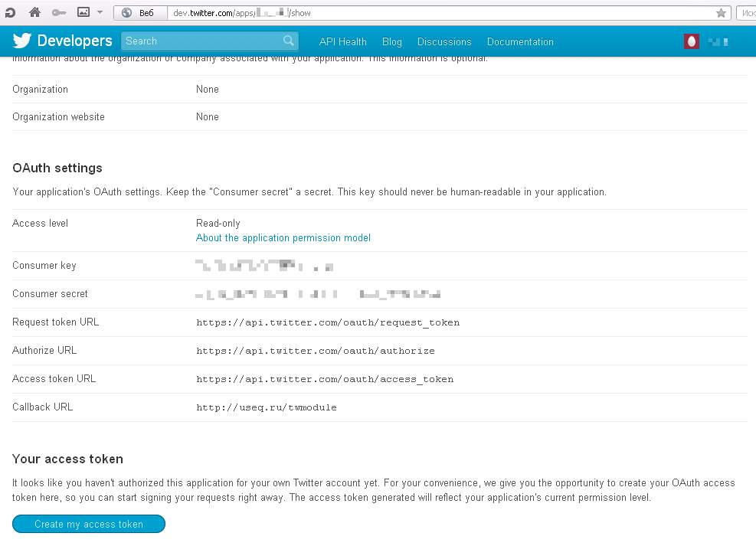The image size is (756, 546).
Task: Go to browser home page icon
Action: (x=34, y=12)
